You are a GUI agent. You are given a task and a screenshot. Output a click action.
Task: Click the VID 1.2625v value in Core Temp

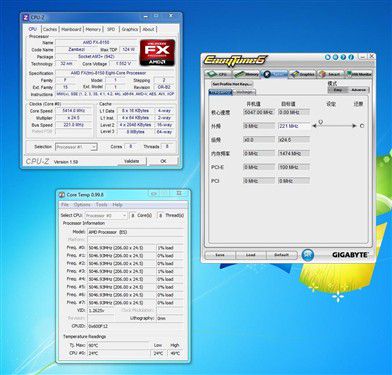100,310
